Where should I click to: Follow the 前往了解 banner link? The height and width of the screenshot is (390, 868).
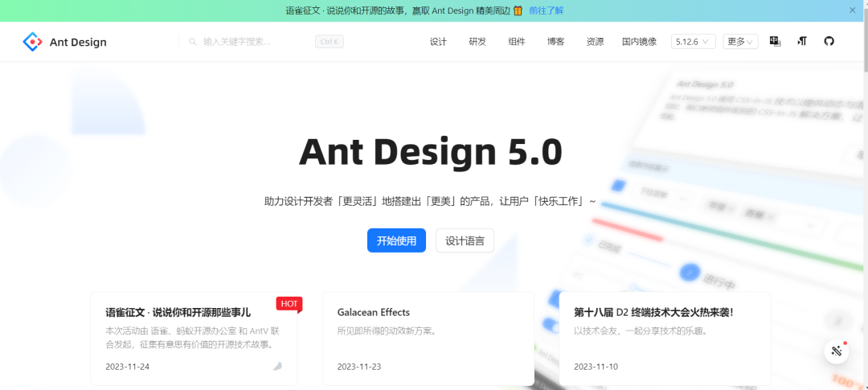(x=547, y=10)
